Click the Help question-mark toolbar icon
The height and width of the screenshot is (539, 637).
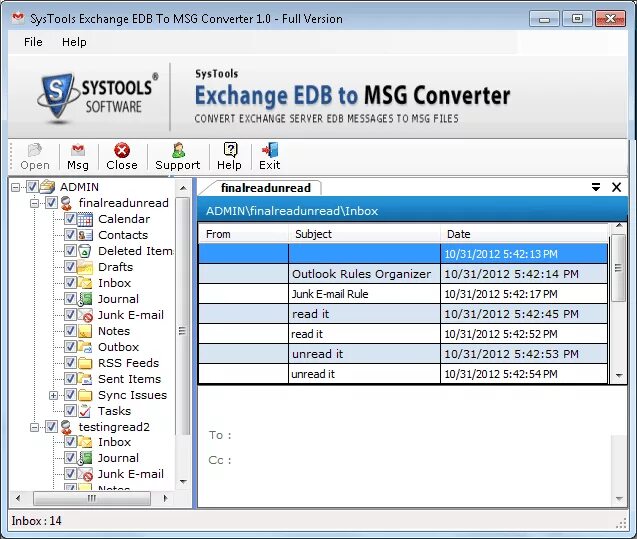pos(230,150)
